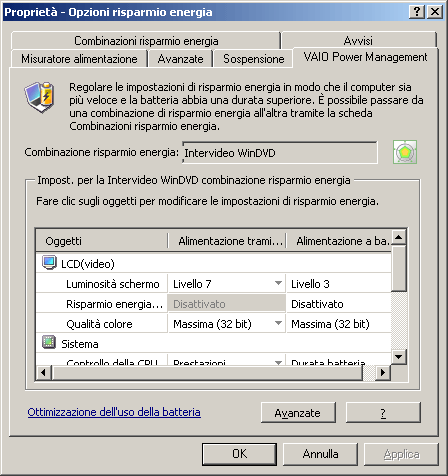448x476 pixels.
Task: Click the Alimentazione trami... column header
Action: tap(227, 241)
